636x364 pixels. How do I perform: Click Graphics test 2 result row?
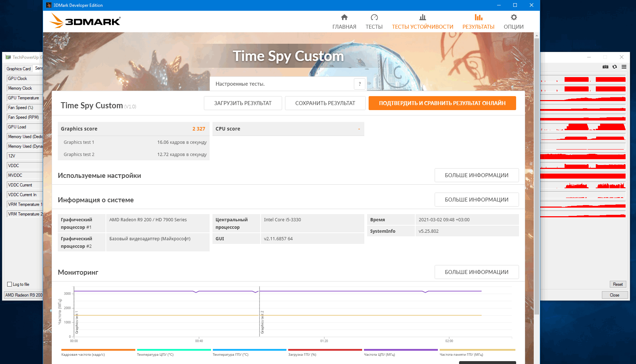[x=134, y=155]
